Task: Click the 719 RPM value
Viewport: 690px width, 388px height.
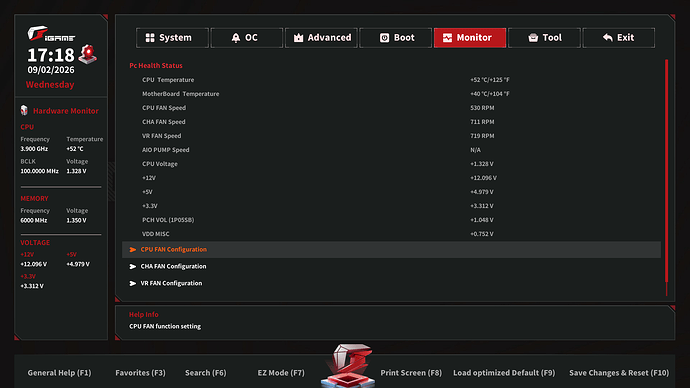Action: pos(482,136)
